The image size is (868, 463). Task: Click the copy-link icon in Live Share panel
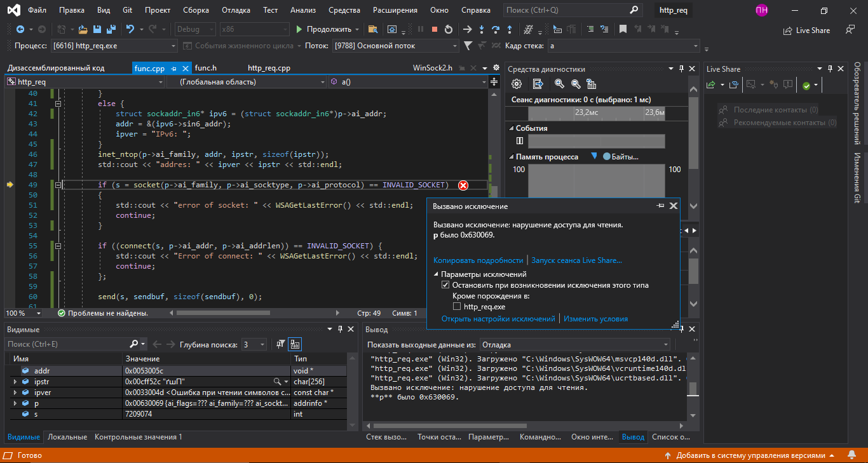[x=734, y=84]
